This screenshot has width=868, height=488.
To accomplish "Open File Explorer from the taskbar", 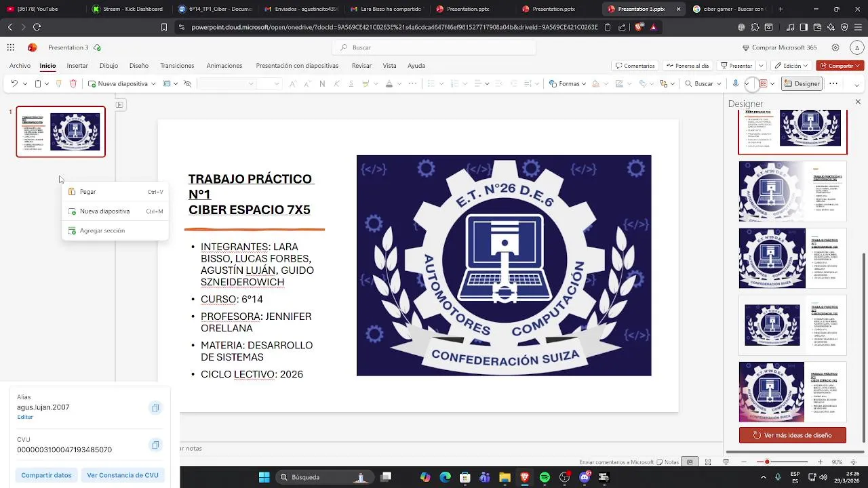I will pyautogui.click(x=505, y=477).
